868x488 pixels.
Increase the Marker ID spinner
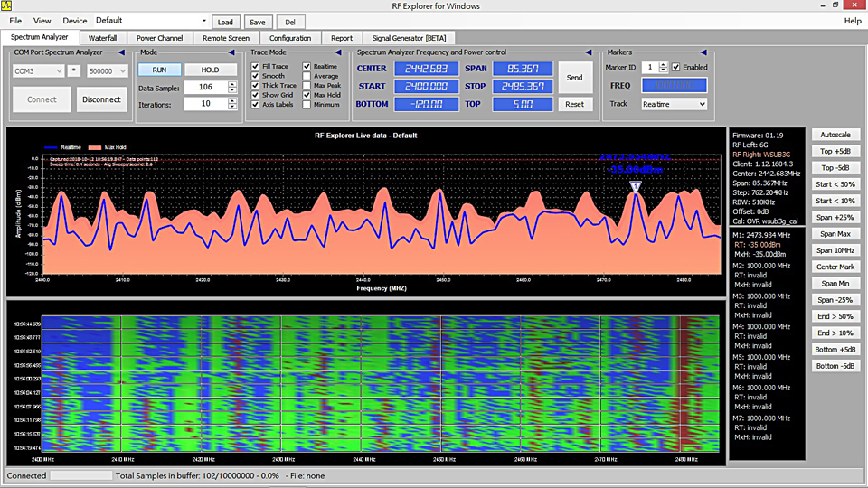click(663, 65)
